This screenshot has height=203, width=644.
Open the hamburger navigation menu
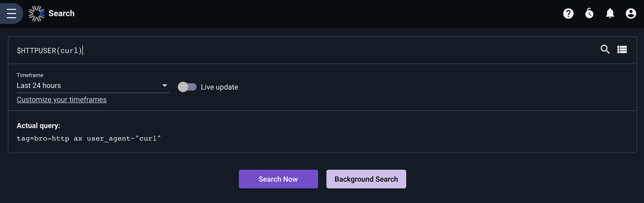click(11, 13)
